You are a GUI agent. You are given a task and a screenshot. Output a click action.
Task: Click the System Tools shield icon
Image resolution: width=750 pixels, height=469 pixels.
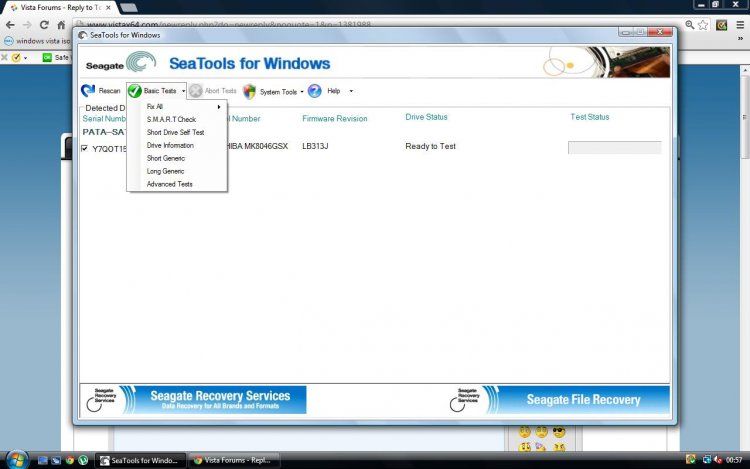[249, 91]
